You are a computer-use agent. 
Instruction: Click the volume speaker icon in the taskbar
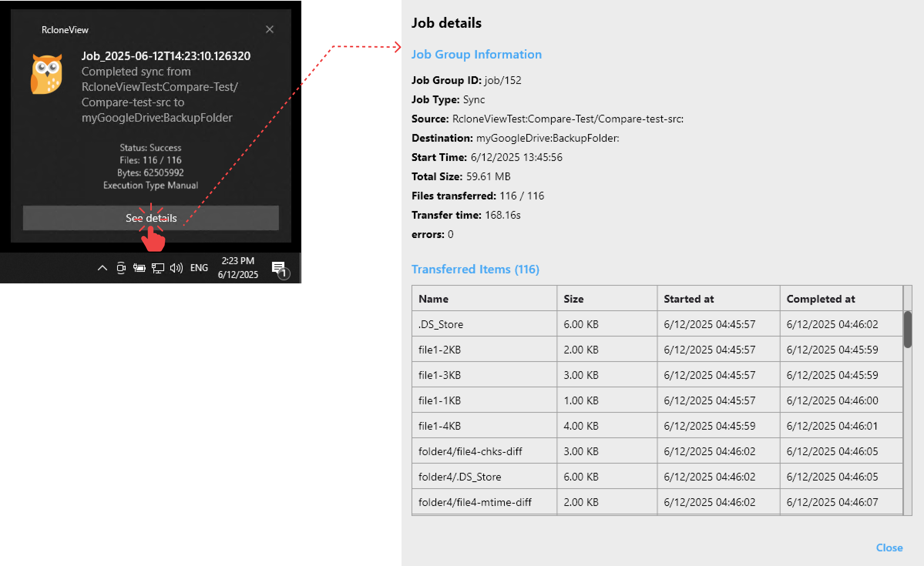pyautogui.click(x=176, y=267)
